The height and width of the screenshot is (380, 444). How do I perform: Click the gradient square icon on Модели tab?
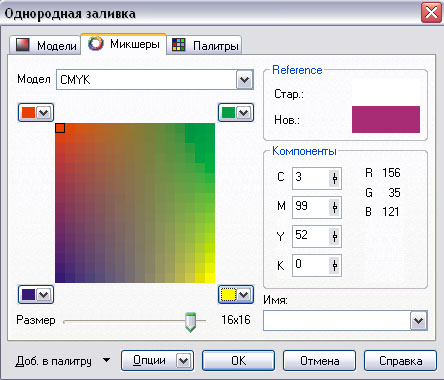pos(23,45)
